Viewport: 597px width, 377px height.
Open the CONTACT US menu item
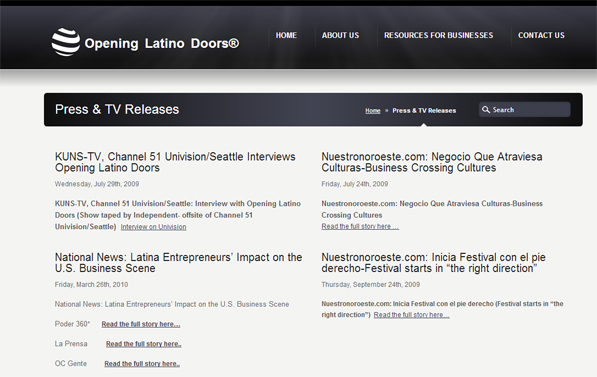[541, 35]
